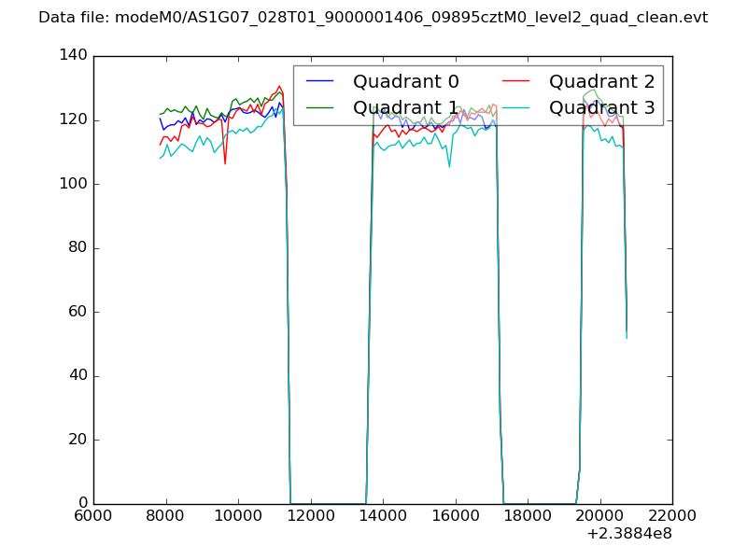Image resolution: width=747 pixels, height=560 pixels.
Task: Select the Quadrant 1 legend label
Action: pyautogui.click(x=405, y=107)
